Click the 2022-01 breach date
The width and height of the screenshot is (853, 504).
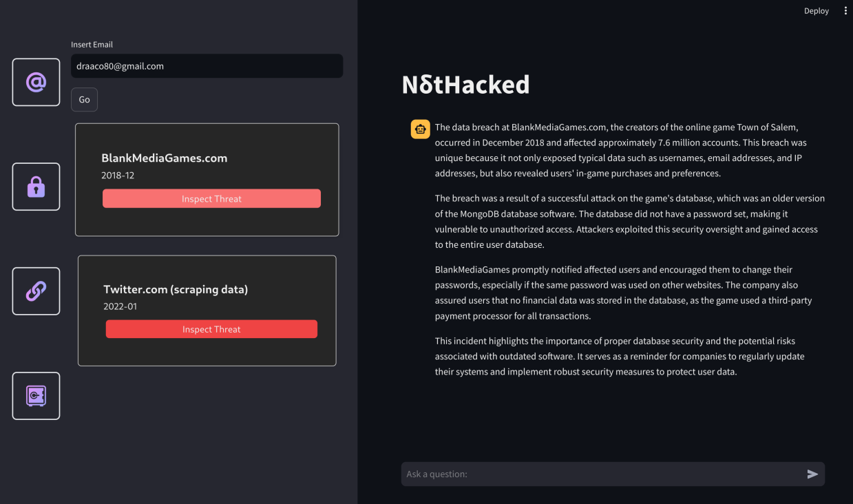click(120, 306)
